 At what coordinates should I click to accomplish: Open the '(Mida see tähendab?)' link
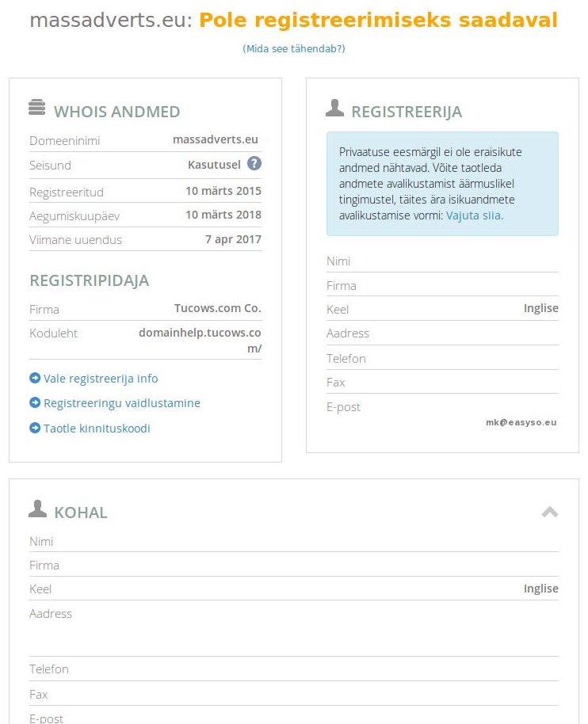(294, 49)
